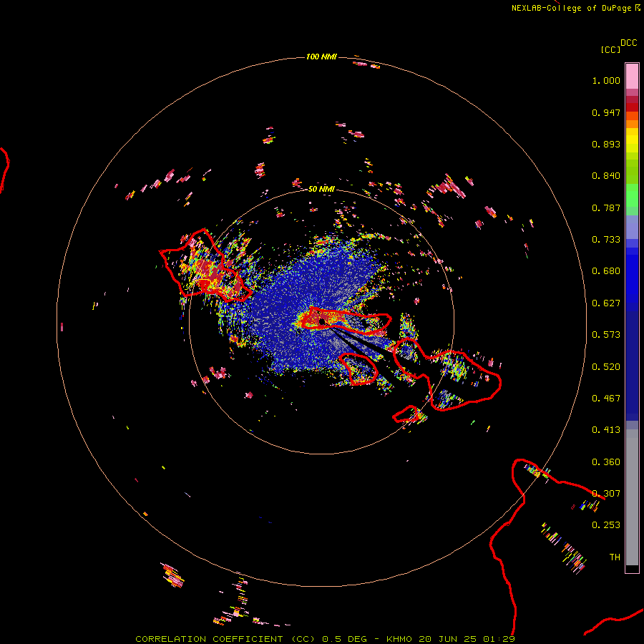Click the 0.893 legend value

(x=606, y=144)
